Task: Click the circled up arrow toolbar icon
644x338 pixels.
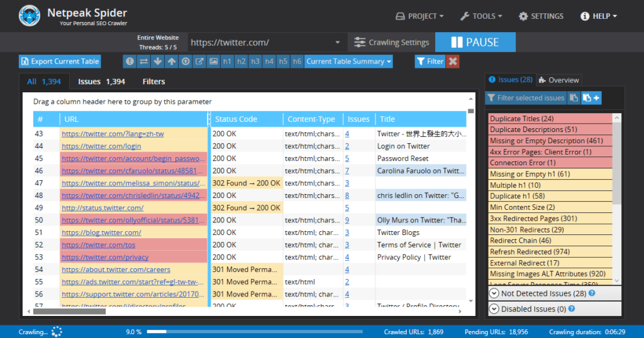Action: (x=186, y=62)
